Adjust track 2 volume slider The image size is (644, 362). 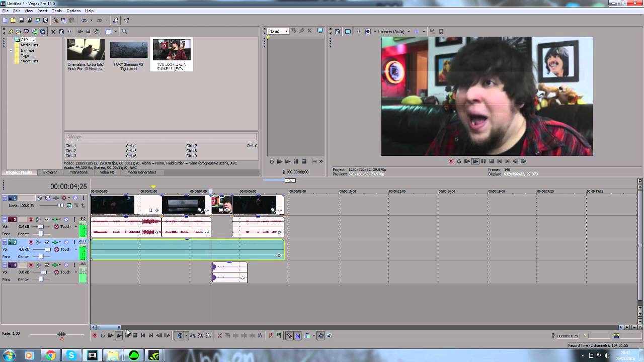(41, 227)
